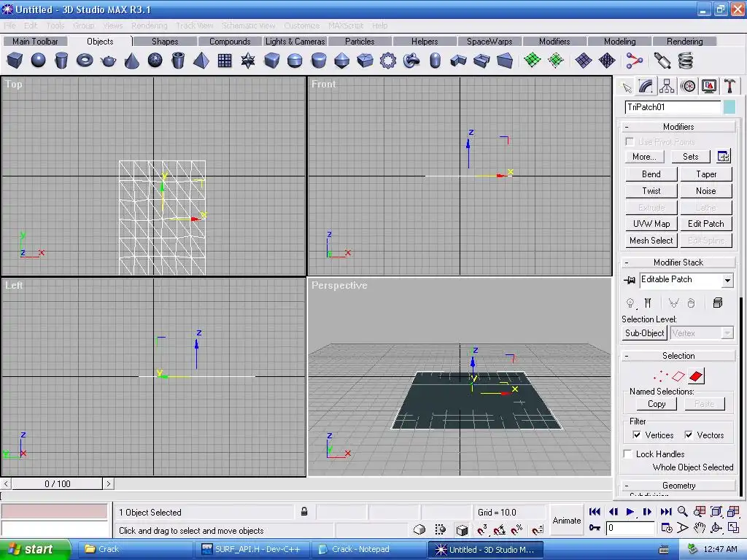The width and height of the screenshot is (747, 560).
Task: Open the File menu
Action: 10,26
